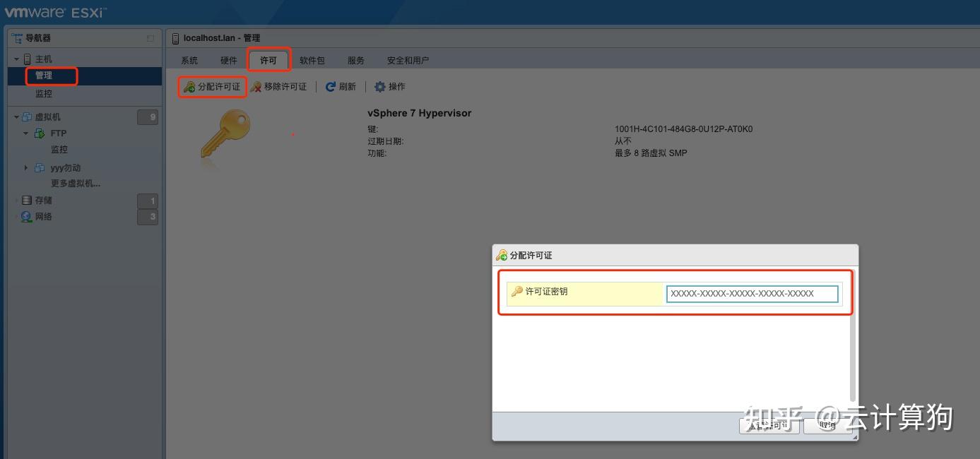Image resolution: width=980 pixels, height=459 pixels.
Task: Click the 分配许可证 key icon
Action: coord(189,86)
